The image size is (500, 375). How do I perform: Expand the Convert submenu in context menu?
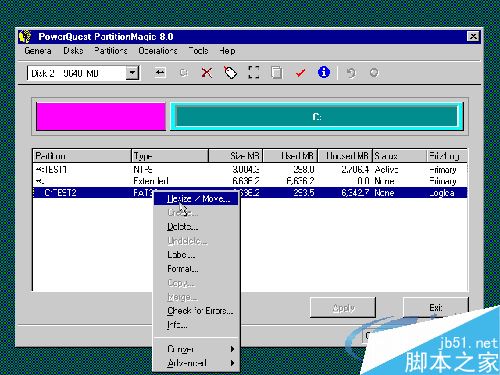click(x=196, y=349)
